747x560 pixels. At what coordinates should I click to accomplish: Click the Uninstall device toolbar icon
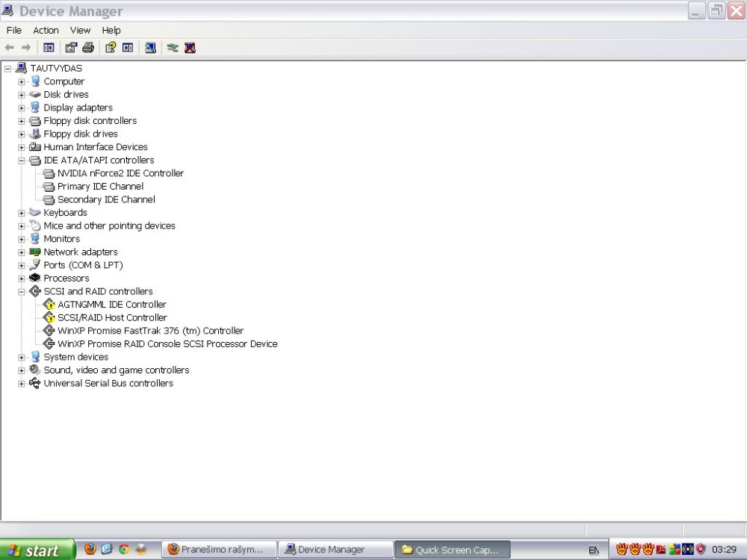190,48
